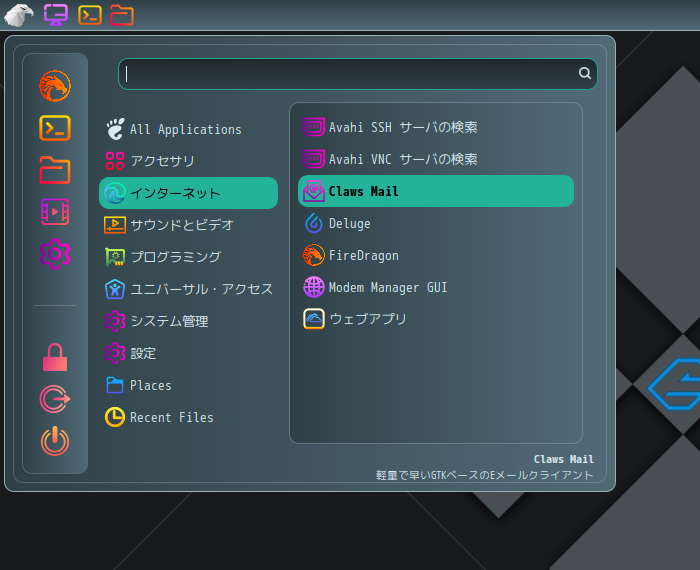
Task: Lock the screen with padlock icon
Action: [x=55, y=358]
